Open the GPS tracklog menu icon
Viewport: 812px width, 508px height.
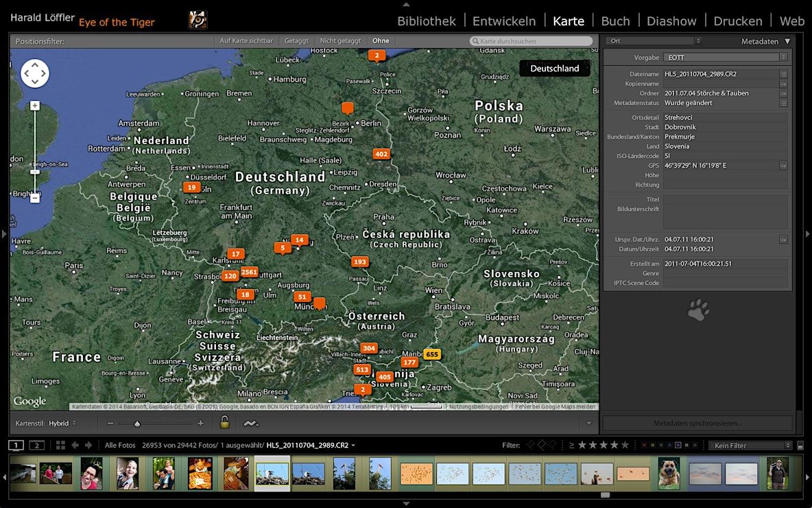click(x=250, y=424)
